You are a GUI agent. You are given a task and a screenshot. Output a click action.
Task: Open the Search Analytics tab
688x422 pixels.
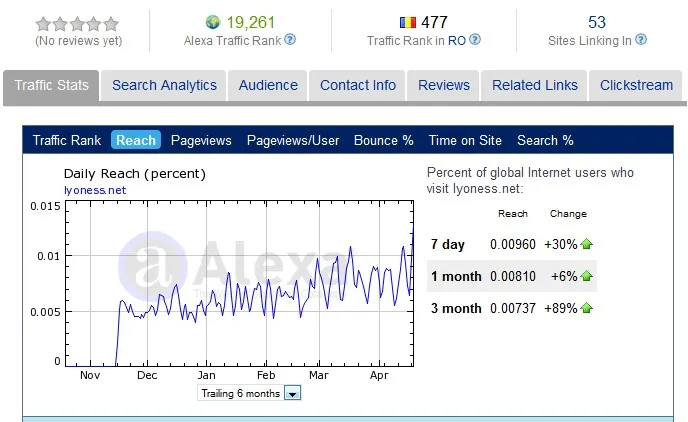tap(164, 85)
